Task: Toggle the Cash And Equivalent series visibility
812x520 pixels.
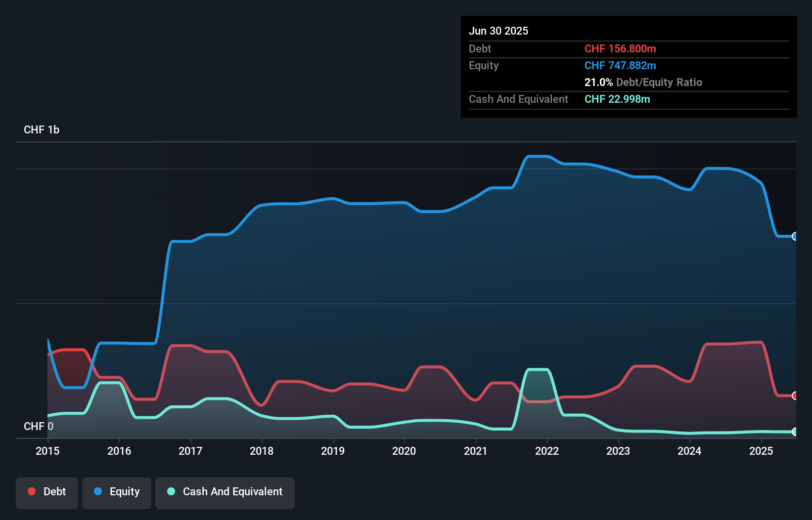Action: (225, 492)
